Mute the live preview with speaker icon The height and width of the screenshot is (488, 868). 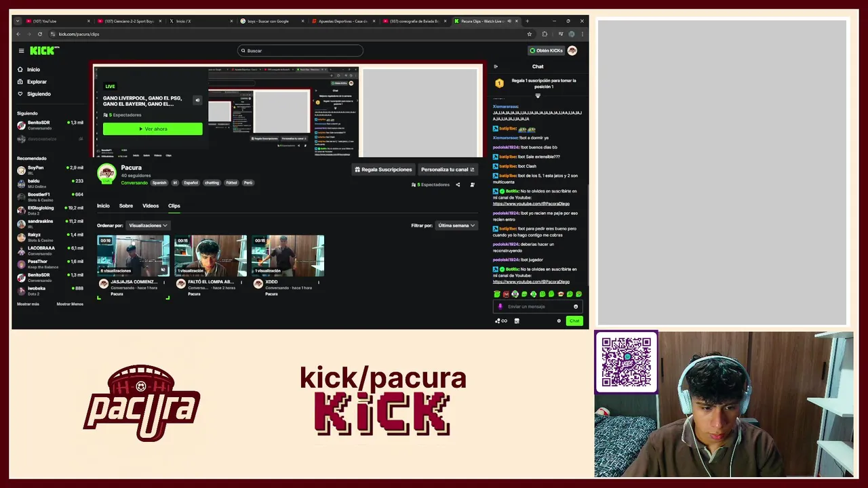(x=197, y=100)
